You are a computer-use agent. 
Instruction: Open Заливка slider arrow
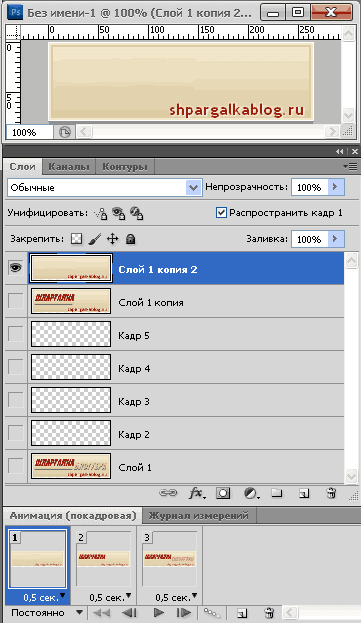[335, 239]
